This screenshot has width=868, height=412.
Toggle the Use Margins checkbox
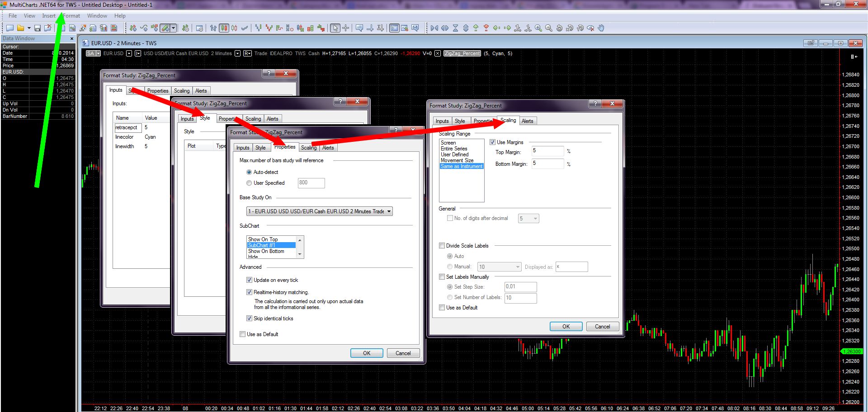(493, 142)
